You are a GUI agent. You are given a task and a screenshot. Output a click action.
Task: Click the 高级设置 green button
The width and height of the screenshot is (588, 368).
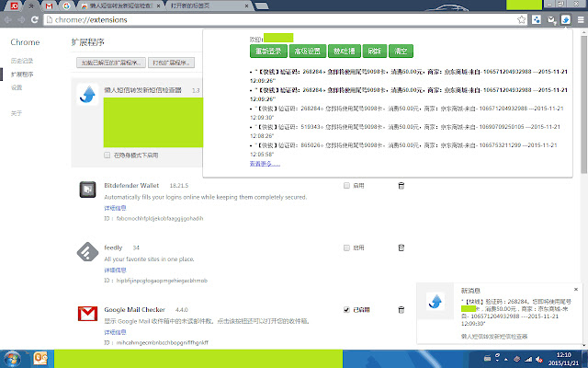pyautogui.click(x=308, y=52)
